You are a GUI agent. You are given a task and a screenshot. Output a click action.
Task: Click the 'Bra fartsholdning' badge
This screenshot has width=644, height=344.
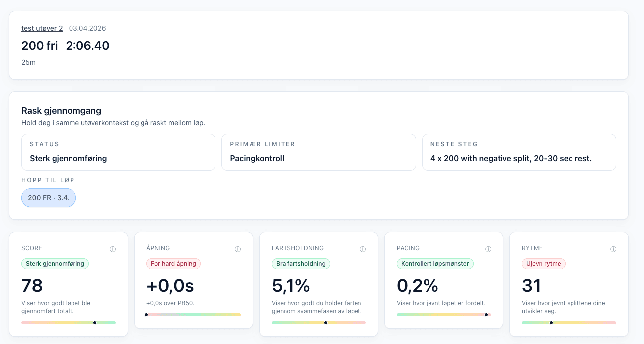(301, 264)
